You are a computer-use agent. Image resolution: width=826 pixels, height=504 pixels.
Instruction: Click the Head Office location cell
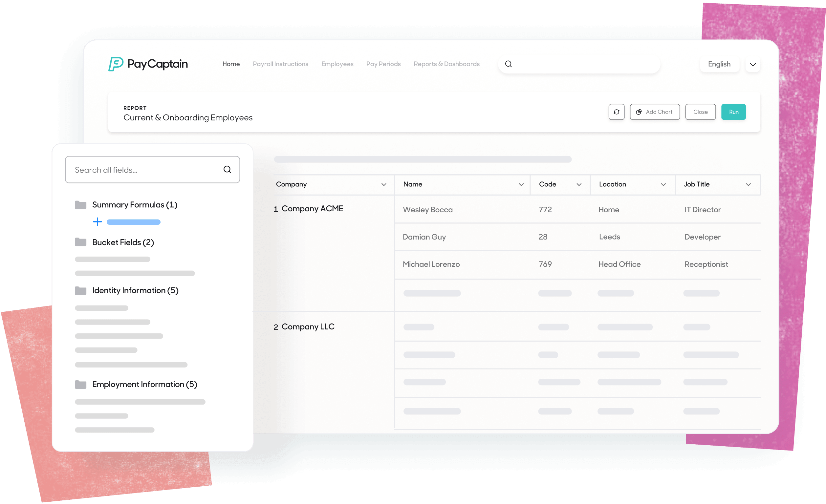point(619,264)
